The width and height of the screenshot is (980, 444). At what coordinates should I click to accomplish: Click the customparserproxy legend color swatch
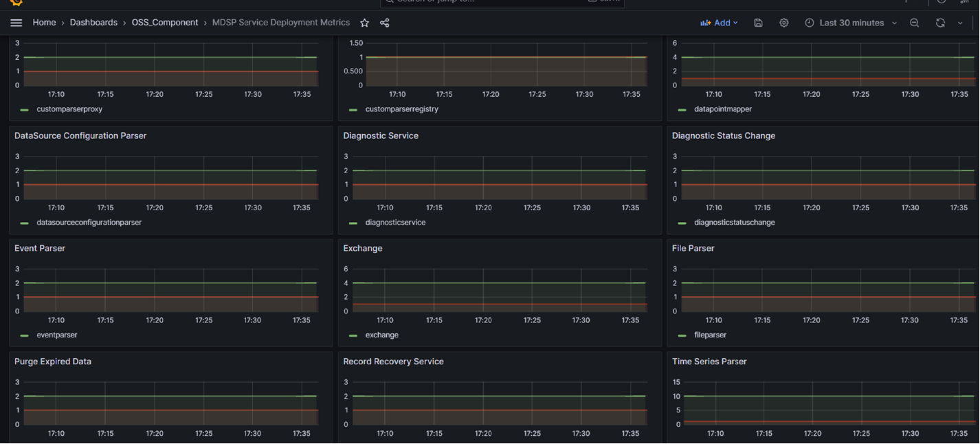point(25,110)
